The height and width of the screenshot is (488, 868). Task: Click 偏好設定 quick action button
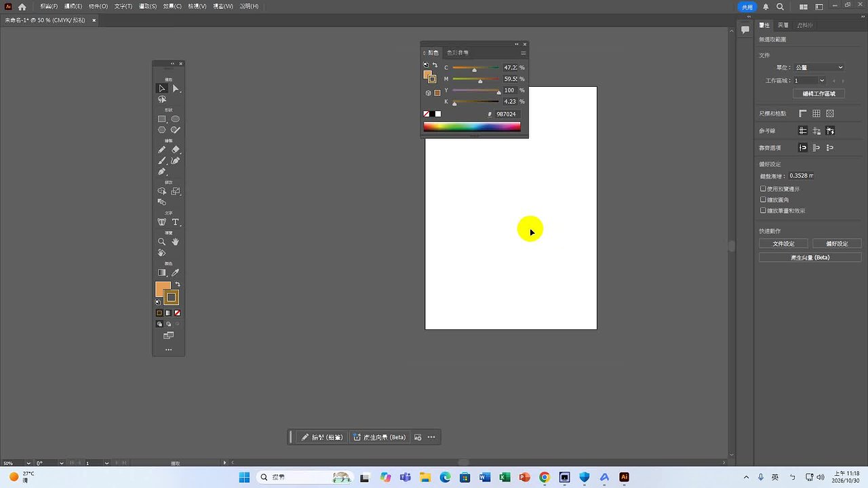[x=837, y=243]
